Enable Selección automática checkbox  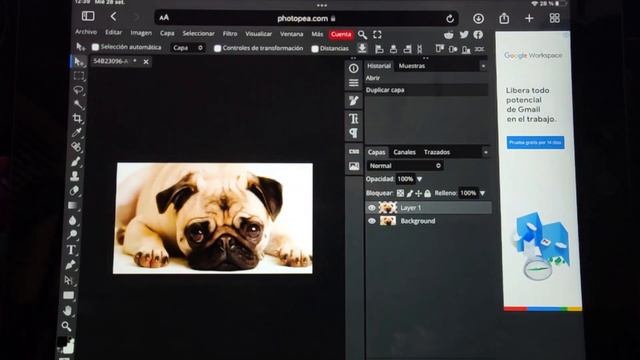click(96, 47)
